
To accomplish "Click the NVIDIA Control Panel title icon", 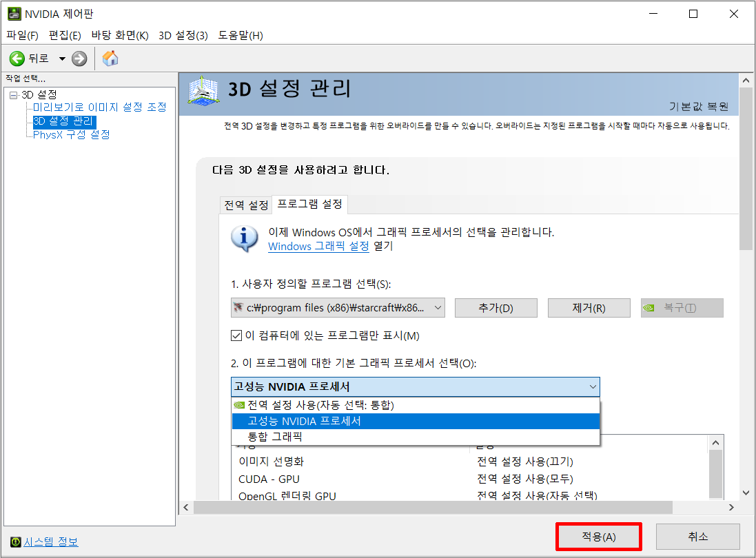I will (14, 14).
